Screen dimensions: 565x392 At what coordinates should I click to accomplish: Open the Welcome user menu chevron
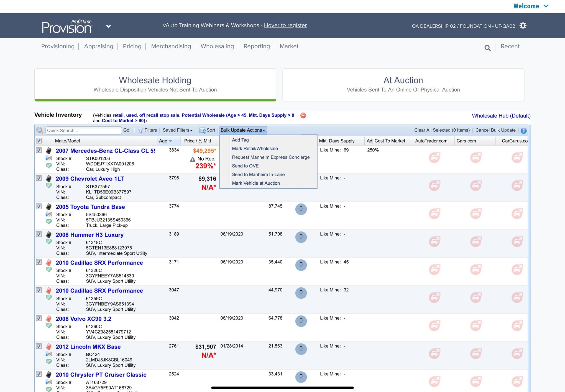[x=546, y=6]
